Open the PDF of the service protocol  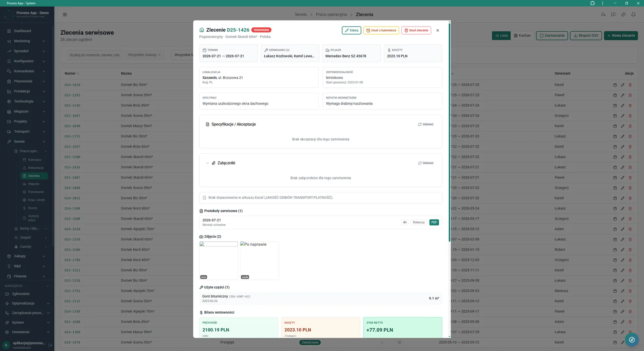[x=434, y=222]
